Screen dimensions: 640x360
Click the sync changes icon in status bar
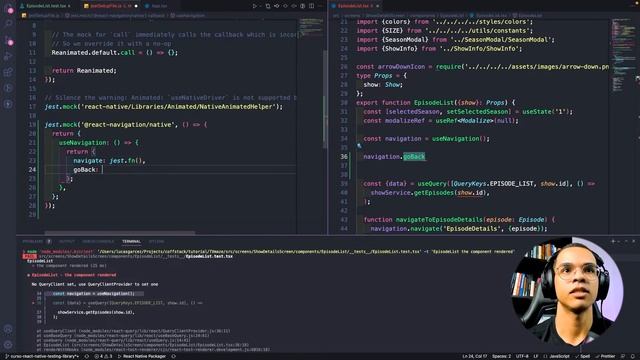coord(87,356)
